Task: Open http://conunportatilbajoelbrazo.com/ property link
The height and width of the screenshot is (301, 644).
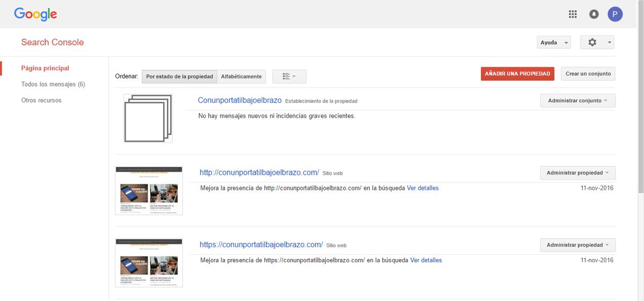Action: (259, 173)
